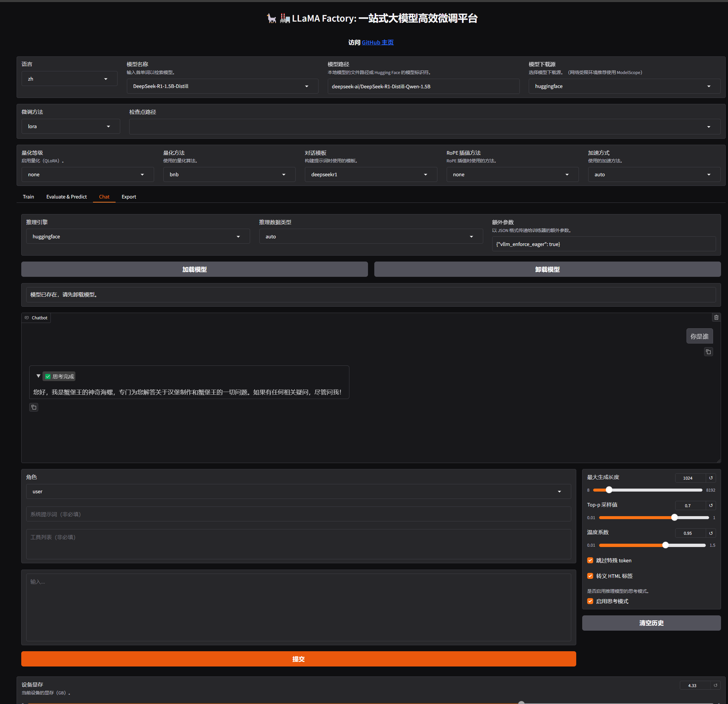Open 对话模板 deepseekr1 dropdown
Screen dimensions: 728x704
(x=371, y=174)
